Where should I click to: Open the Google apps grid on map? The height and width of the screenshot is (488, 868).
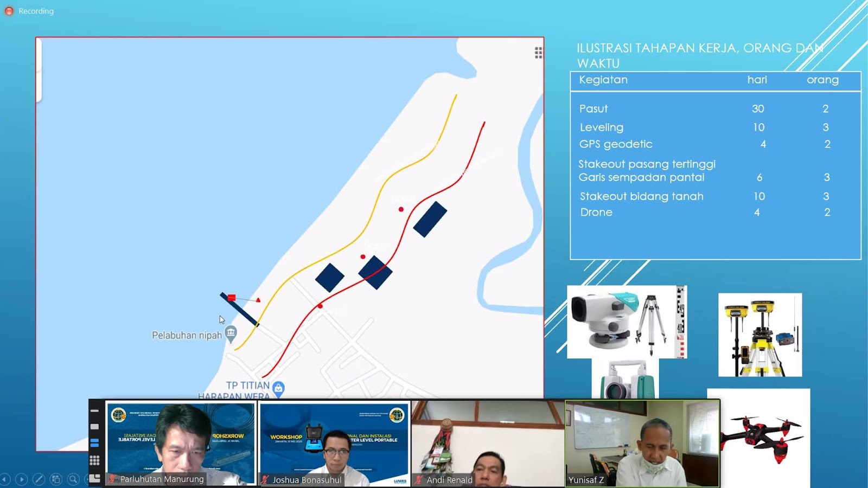pos(538,53)
